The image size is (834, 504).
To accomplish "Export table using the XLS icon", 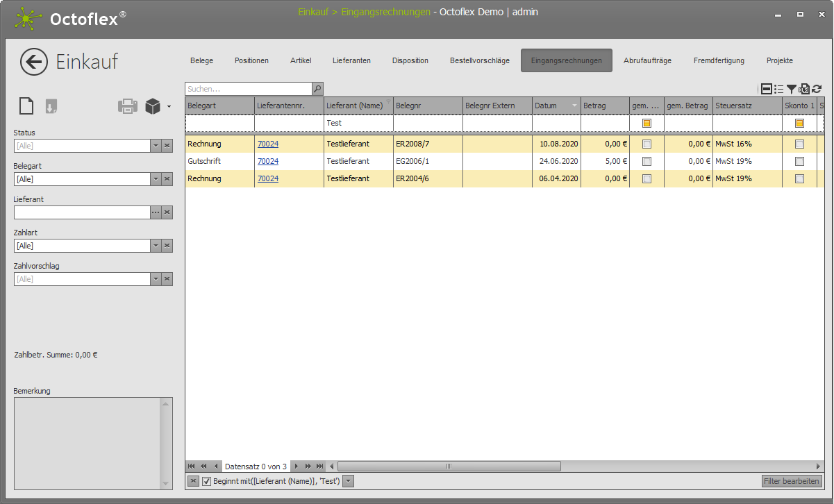I will click(804, 89).
